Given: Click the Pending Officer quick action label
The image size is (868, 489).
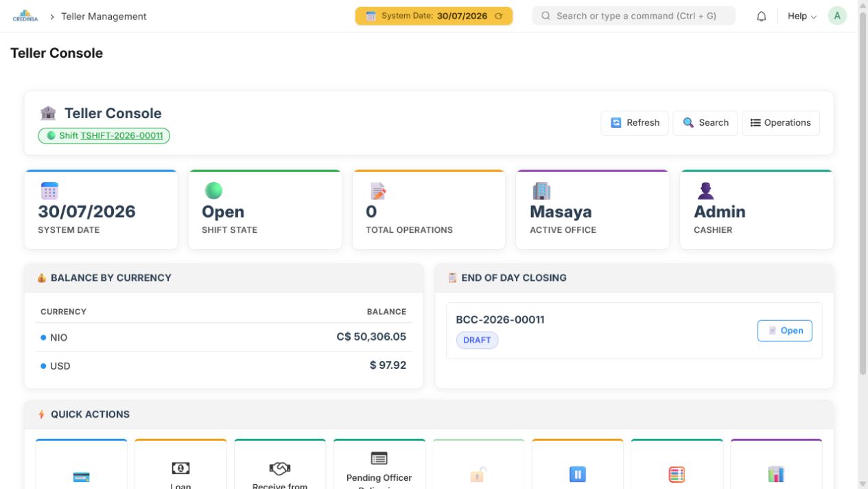Looking at the screenshot, I should coord(379,483).
